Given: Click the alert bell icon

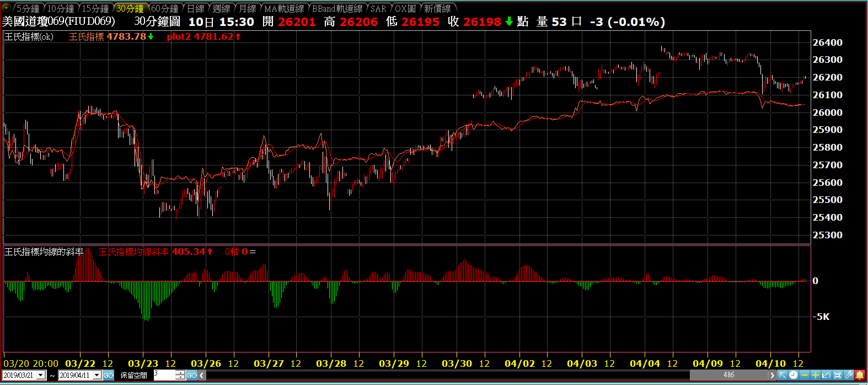Looking at the screenshot, I should click(859, 375).
